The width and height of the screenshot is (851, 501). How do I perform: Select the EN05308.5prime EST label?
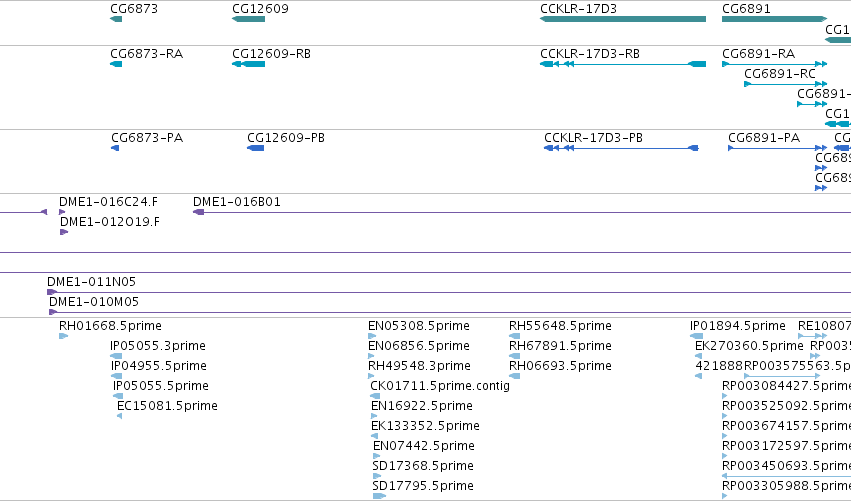point(418,326)
